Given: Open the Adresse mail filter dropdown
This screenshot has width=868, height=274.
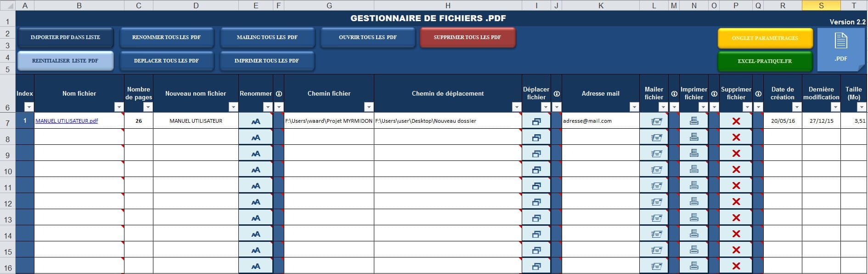Looking at the screenshot, I should [x=634, y=107].
